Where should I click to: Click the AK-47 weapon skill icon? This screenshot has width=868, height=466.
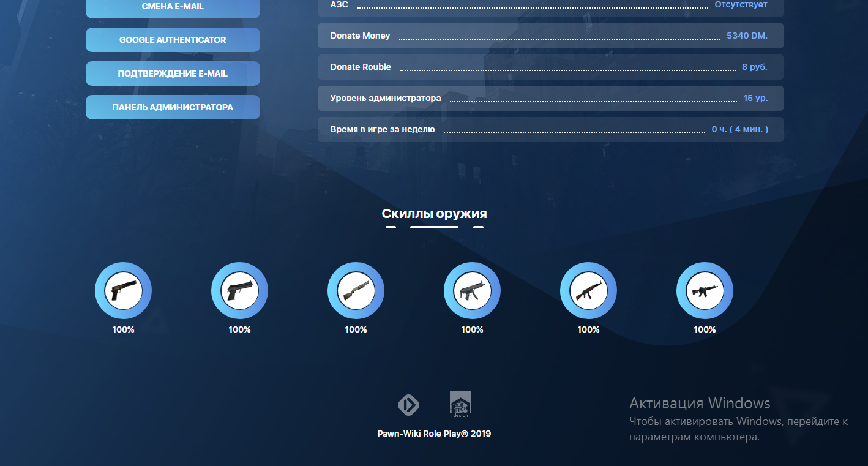point(588,291)
